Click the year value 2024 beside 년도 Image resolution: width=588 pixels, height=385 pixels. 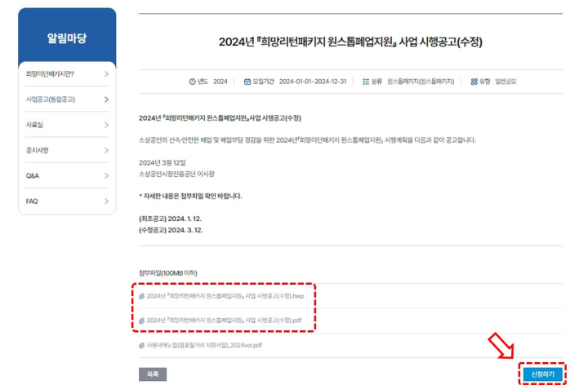[x=220, y=82]
